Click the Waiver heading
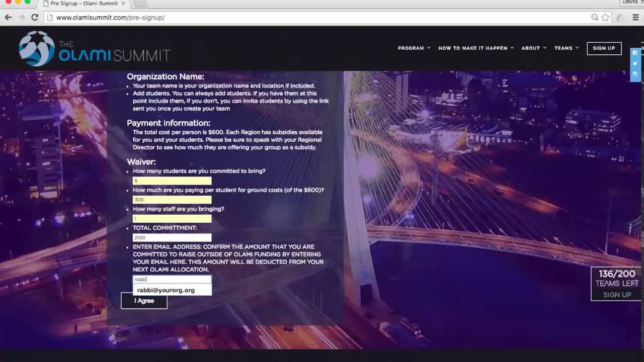 click(141, 162)
